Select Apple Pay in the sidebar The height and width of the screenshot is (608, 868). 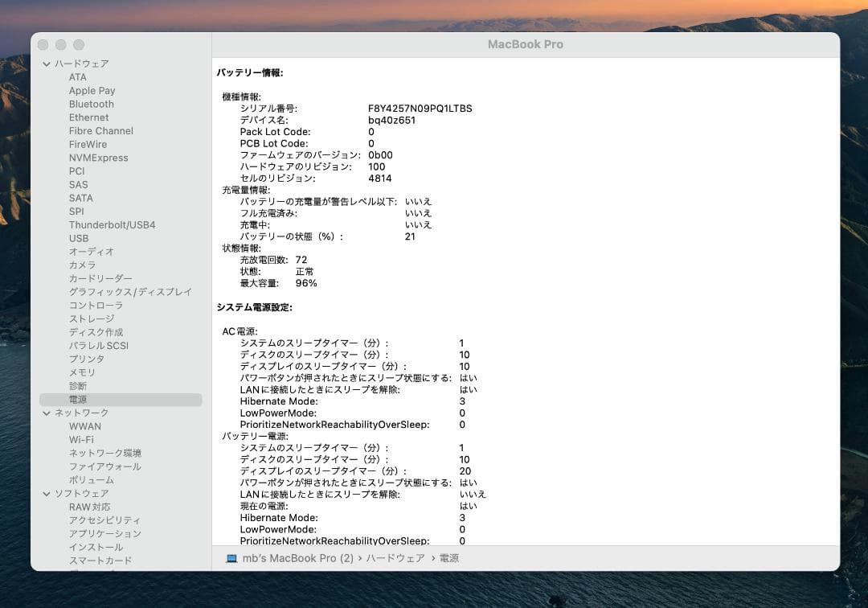(92, 90)
